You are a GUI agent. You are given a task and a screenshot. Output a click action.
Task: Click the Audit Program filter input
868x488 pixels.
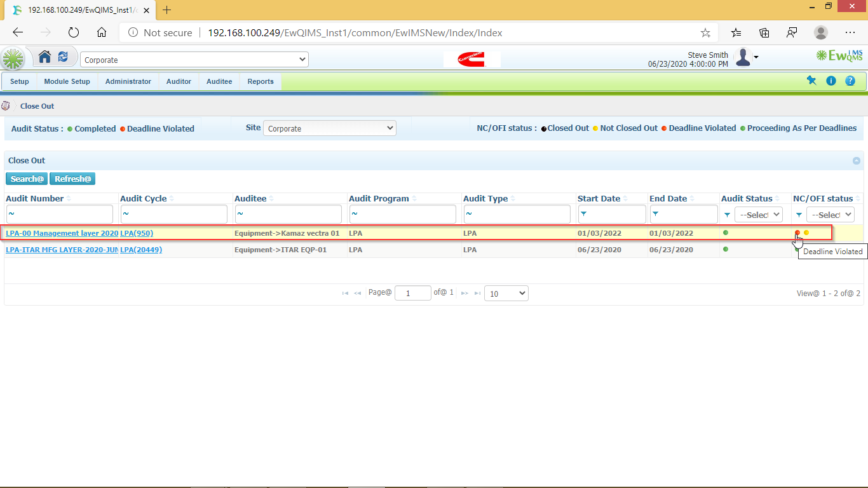403,214
